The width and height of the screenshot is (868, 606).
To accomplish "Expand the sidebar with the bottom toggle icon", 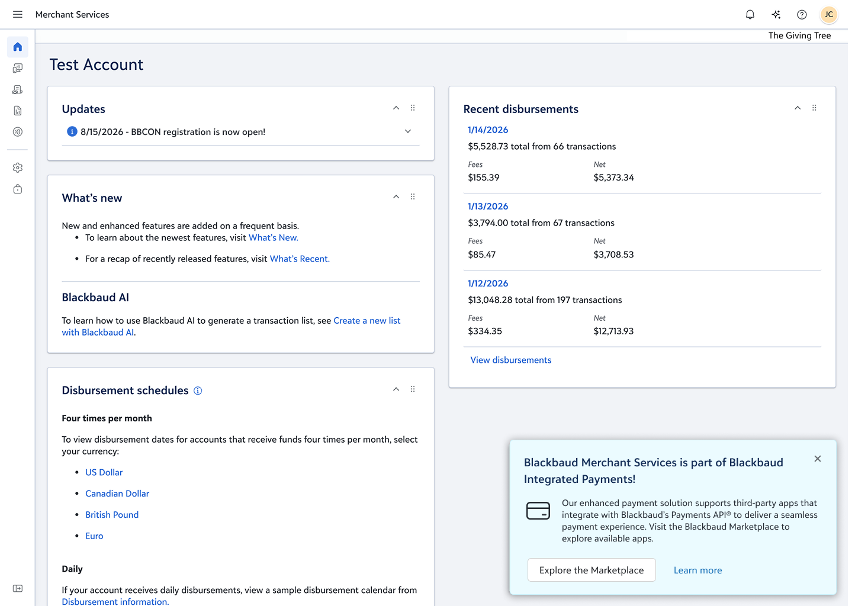I will 18,588.
